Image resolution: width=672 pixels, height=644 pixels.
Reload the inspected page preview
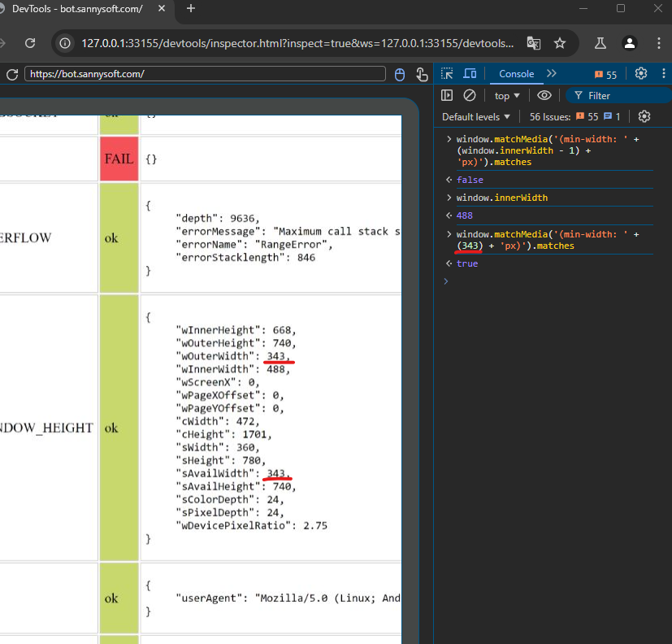(x=12, y=74)
